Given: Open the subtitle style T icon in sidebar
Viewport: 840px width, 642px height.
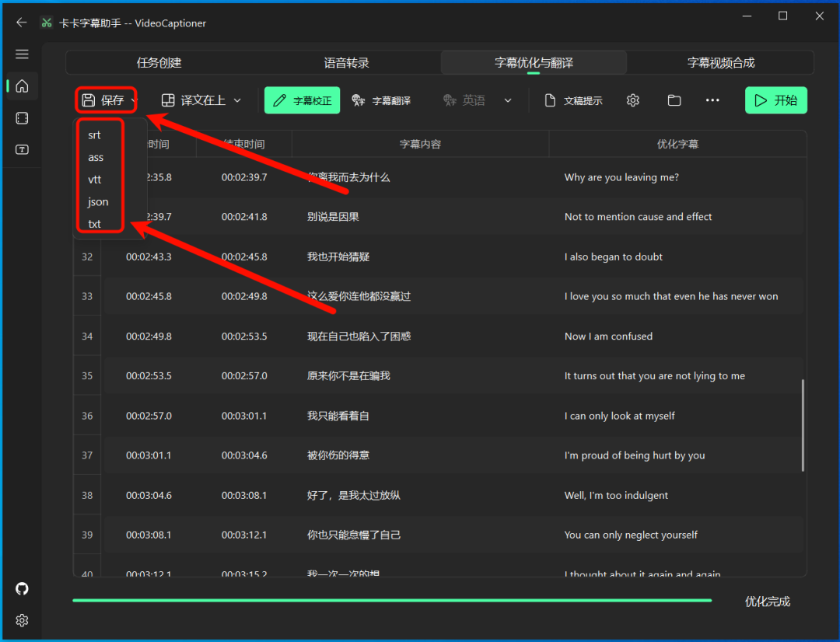Looking at the screenshot, I should [x=22, y=149].
